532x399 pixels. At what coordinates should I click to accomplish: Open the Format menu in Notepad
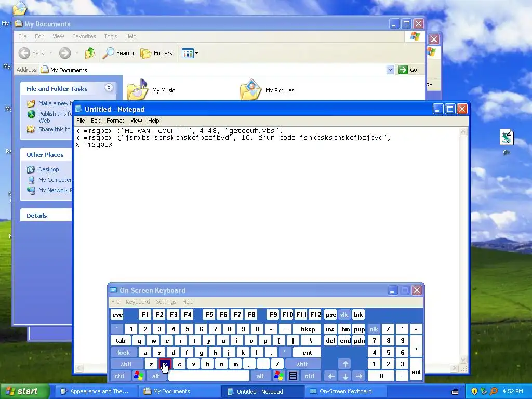(x=115, y=121)
